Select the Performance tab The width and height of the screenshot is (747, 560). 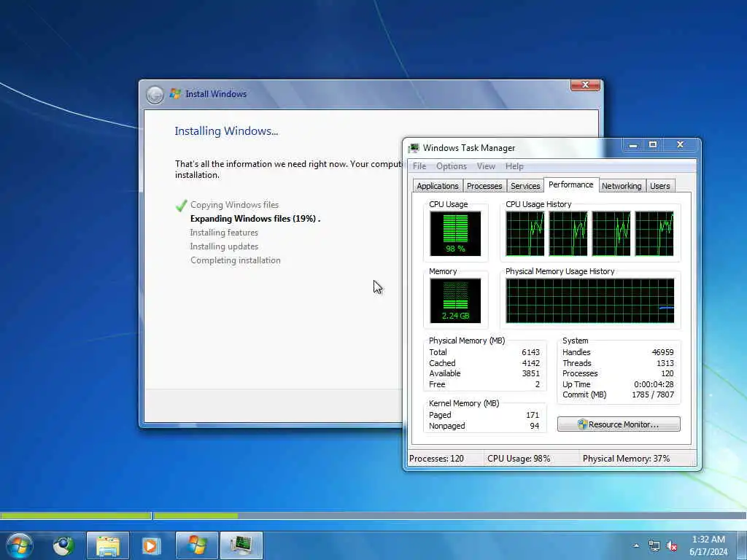570,184
